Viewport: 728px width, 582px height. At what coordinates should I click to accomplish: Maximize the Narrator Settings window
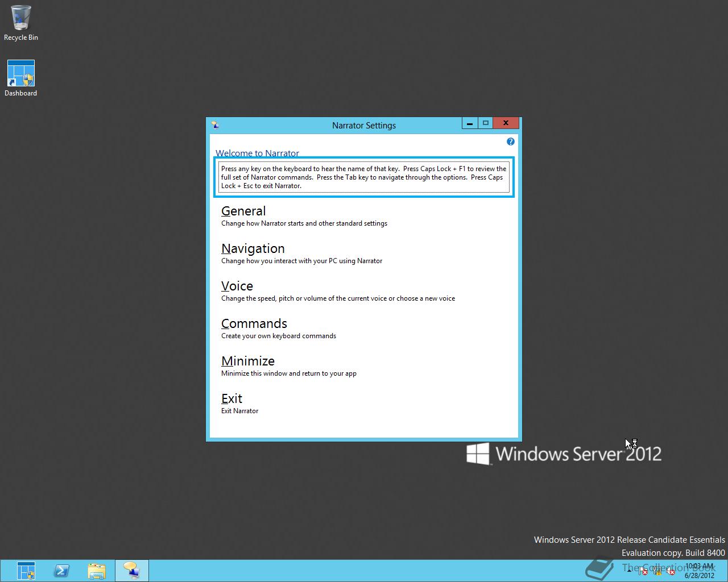485,123
